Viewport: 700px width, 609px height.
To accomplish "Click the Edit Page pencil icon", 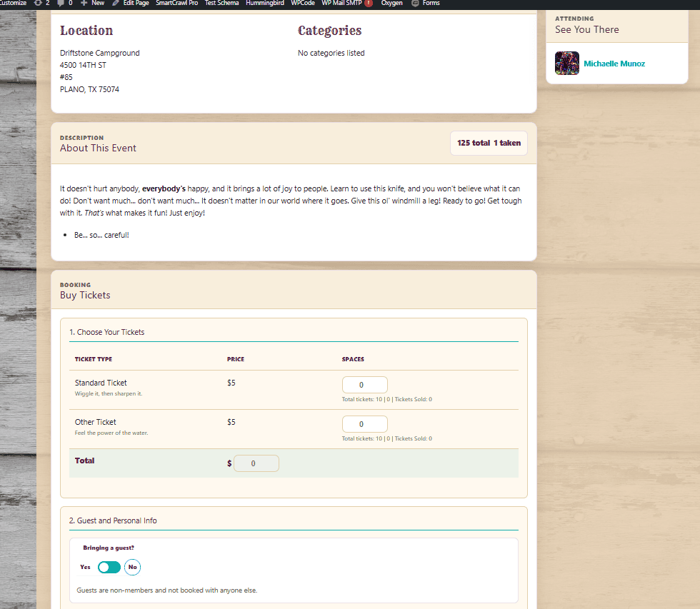I will click(x=116, y=3).
